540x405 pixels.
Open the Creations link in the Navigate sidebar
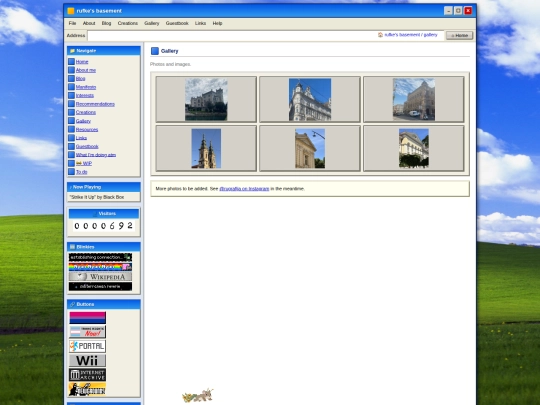click(x=86, y=113)
